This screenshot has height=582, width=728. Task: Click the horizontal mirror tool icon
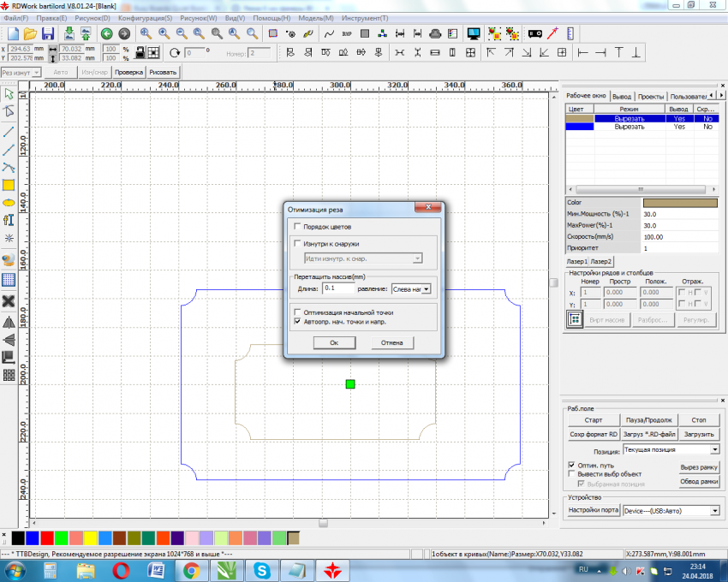(9, 322)
